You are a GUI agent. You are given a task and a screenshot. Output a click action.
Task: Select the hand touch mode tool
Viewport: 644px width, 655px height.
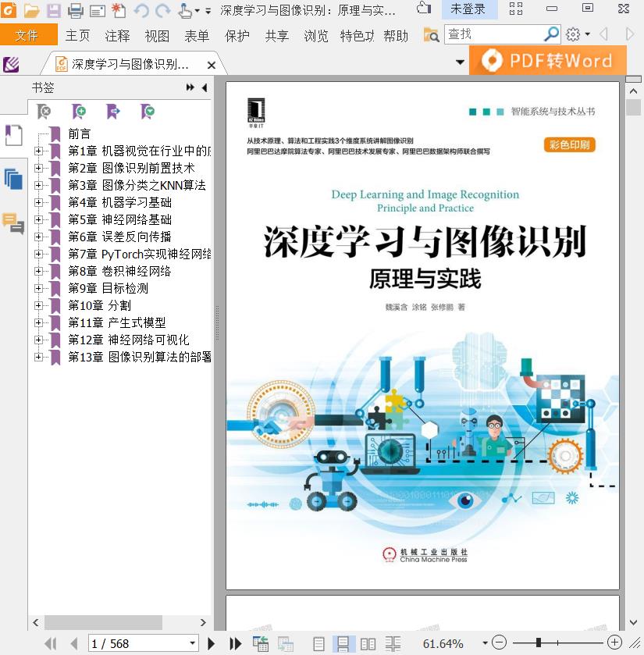(185, 10)
